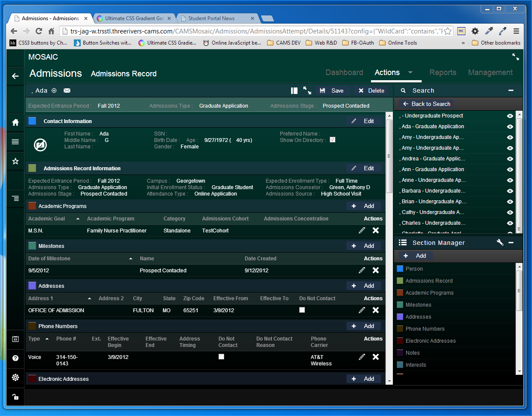Screen dimensions: 532x416
Task: Open the Section Manager wrench settings
Action: (500, 242)
